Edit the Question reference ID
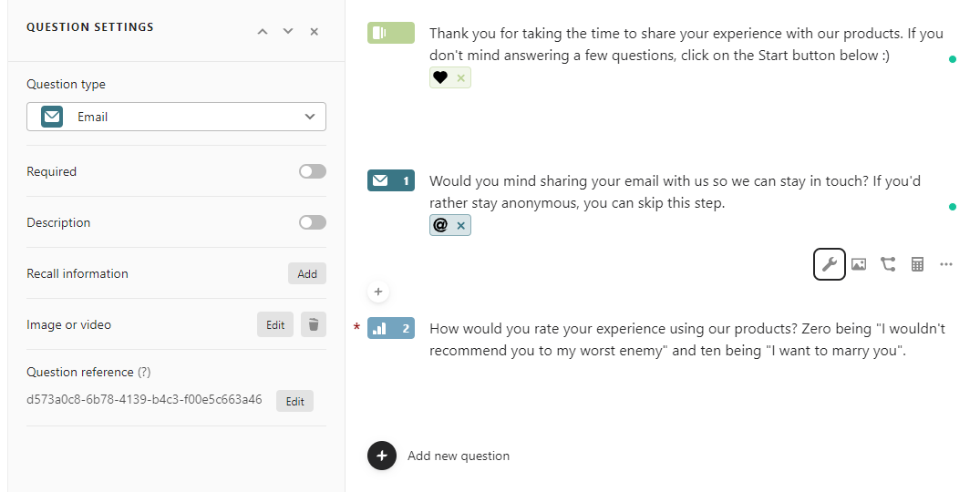980x492 pixels. 294,401
